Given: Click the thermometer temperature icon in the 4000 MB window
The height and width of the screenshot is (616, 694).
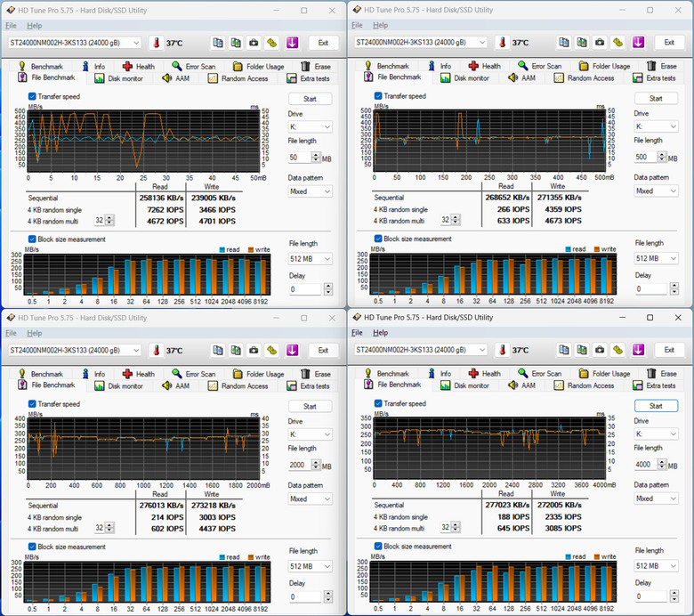Looking at the screenshot, I should pos(503,351).
